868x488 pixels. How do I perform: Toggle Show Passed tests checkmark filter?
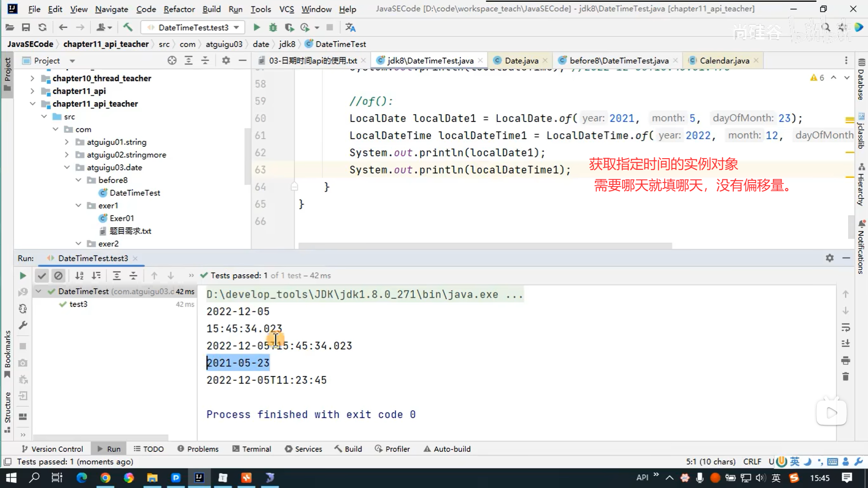tap(42, 276)
